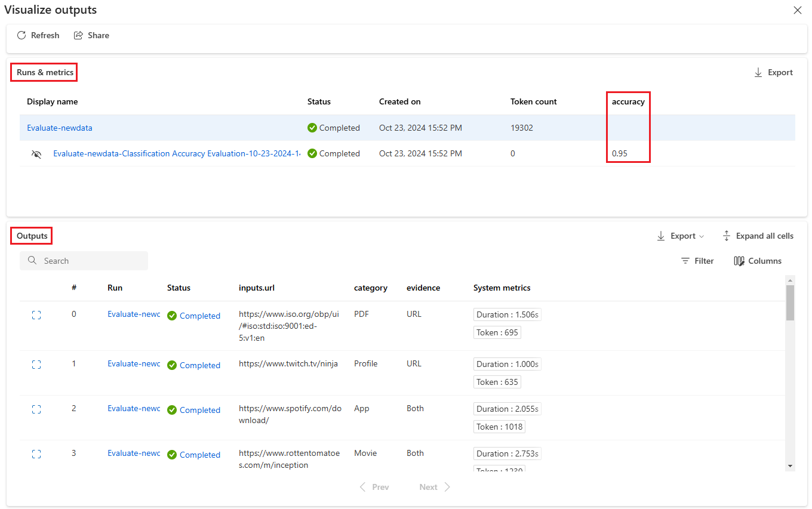
Task: Open the Outputs Export dropdown
Action: (680, 236)
